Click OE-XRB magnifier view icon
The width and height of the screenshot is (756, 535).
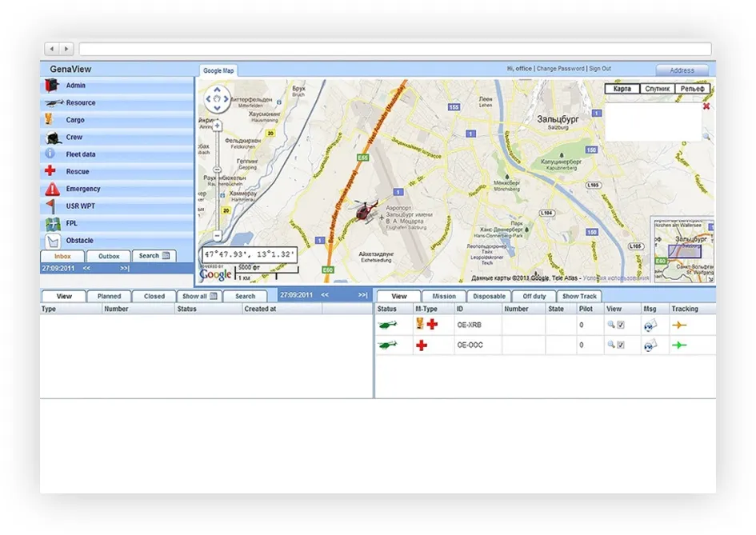tap(611, 325)
